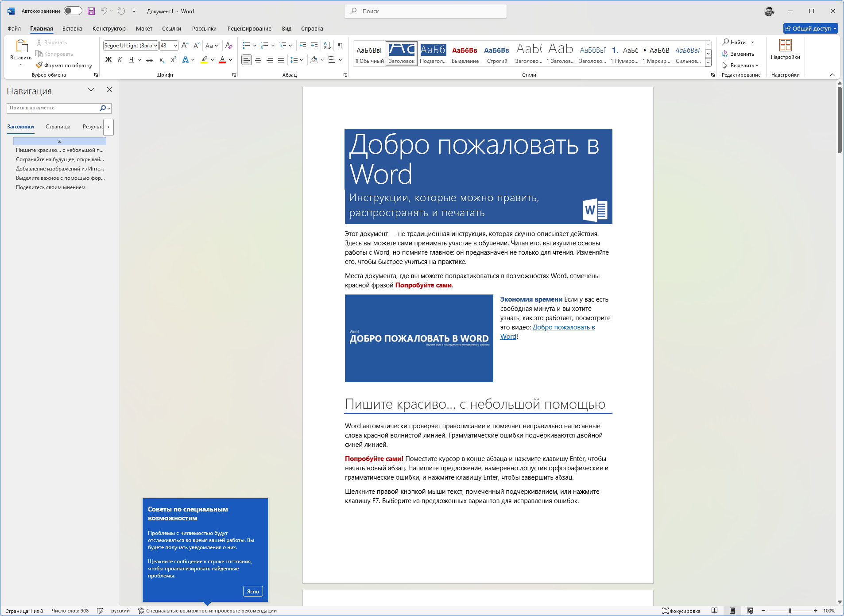Apply subscript formatting
Viewport: 844px width, 616px height.
coord(162,60)
